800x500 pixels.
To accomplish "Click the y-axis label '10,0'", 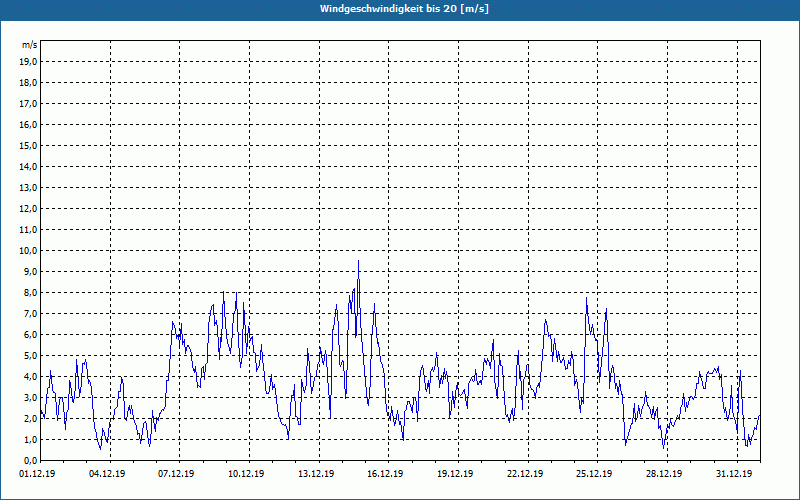I will [x=28, y=251].
